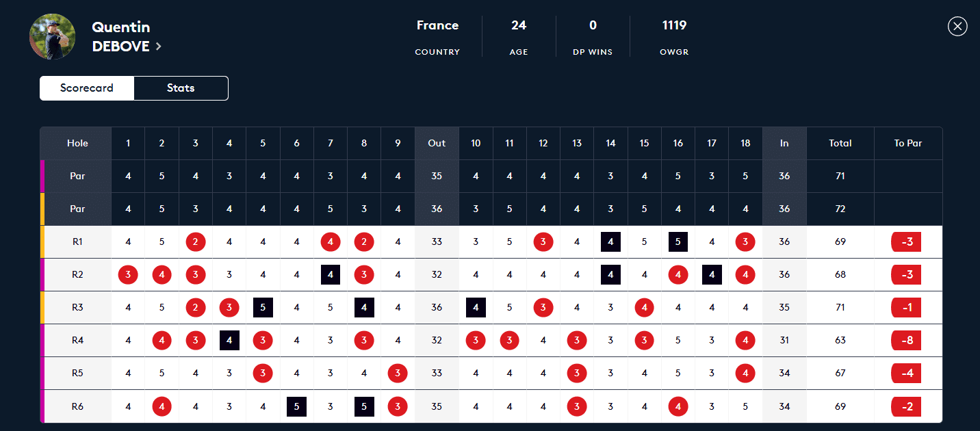
Task: Click the R3 row label
Action: coord(77,308)
